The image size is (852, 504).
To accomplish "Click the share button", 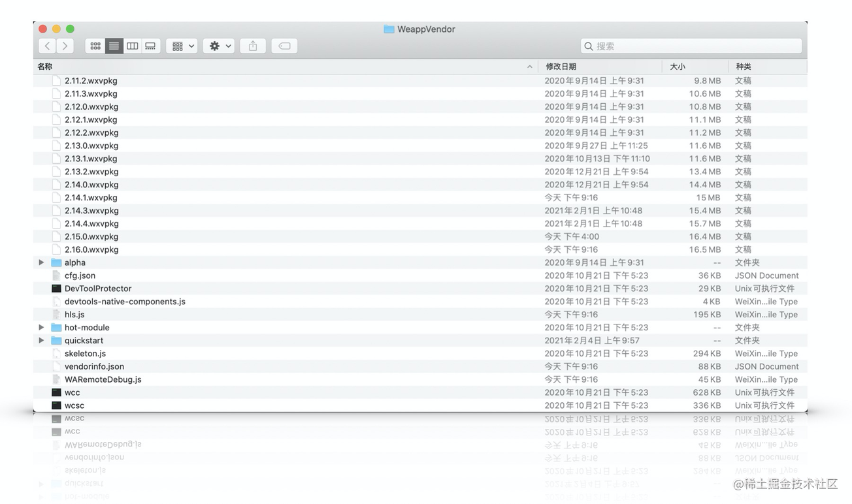I will tap(253, 46).
